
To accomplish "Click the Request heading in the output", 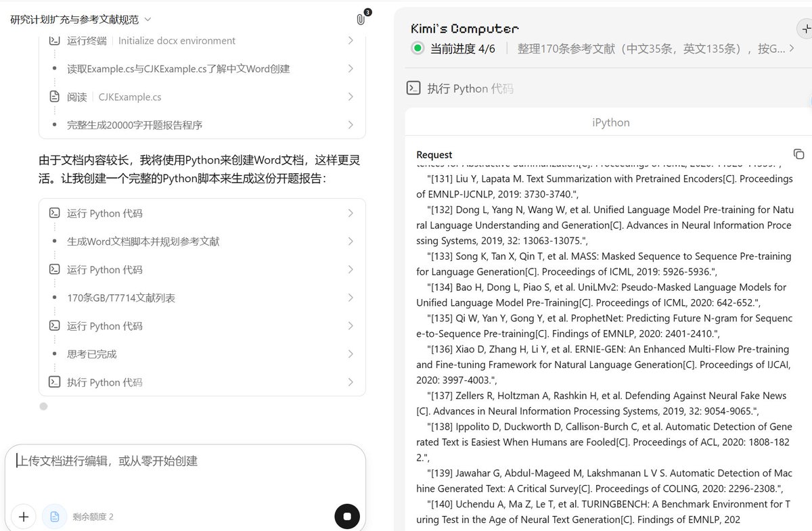I will click(x=434, y=155).
